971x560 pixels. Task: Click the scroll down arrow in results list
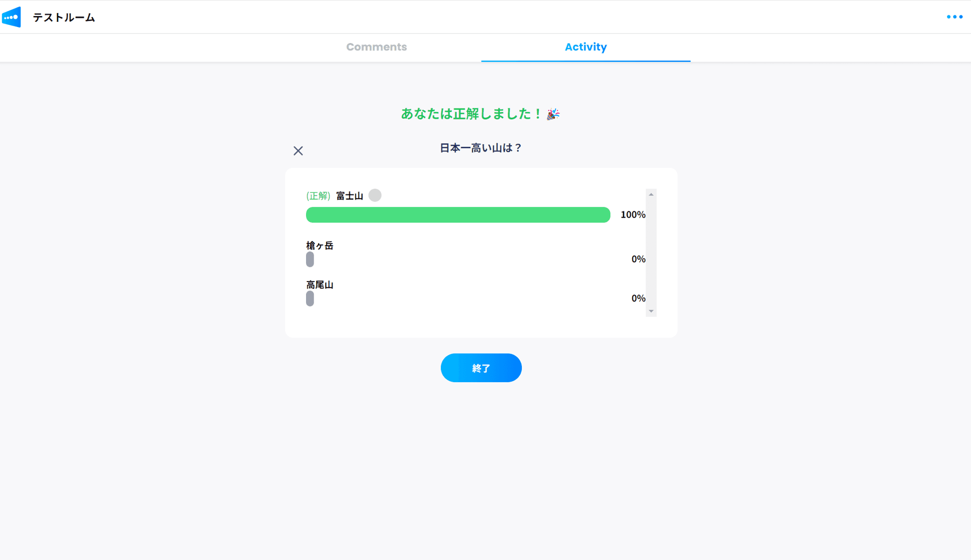point(651,311)
